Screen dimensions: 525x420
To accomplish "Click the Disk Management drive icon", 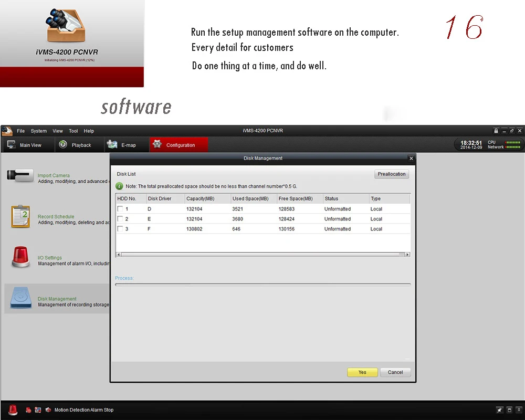I will coord(21,298).
